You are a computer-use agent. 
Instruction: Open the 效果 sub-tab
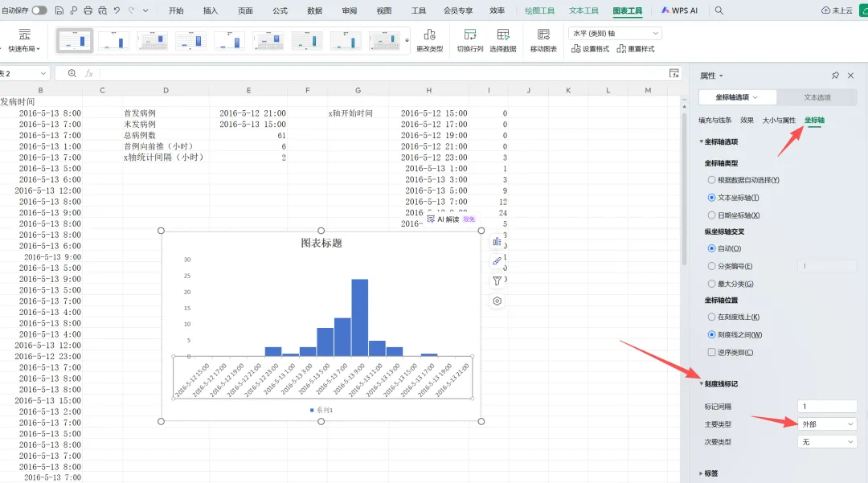(747, 120)
